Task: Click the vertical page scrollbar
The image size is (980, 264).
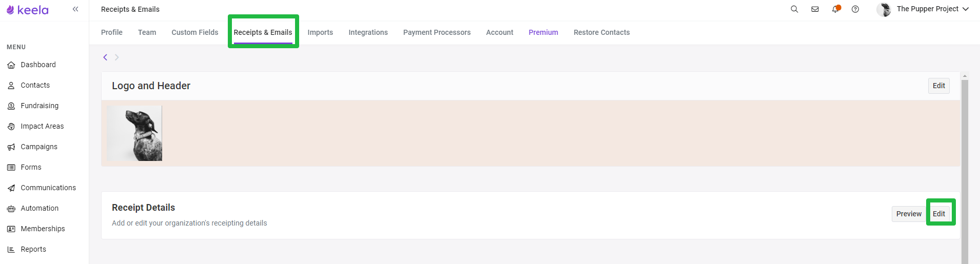Action: point(965,169)
